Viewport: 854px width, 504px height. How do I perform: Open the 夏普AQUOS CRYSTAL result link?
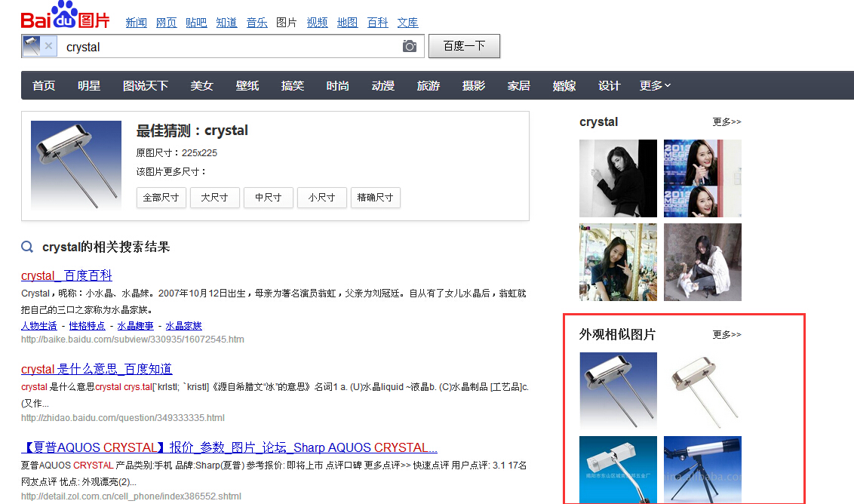[229, 447]
